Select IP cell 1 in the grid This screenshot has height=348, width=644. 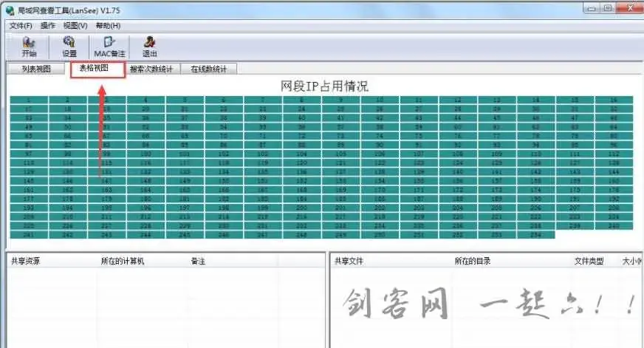point(29,100)
